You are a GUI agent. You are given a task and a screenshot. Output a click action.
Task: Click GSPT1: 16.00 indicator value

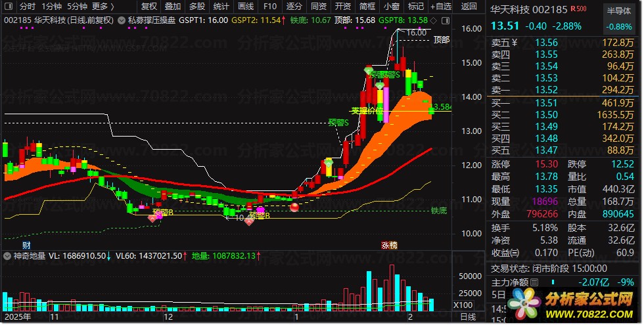(203, 20)
